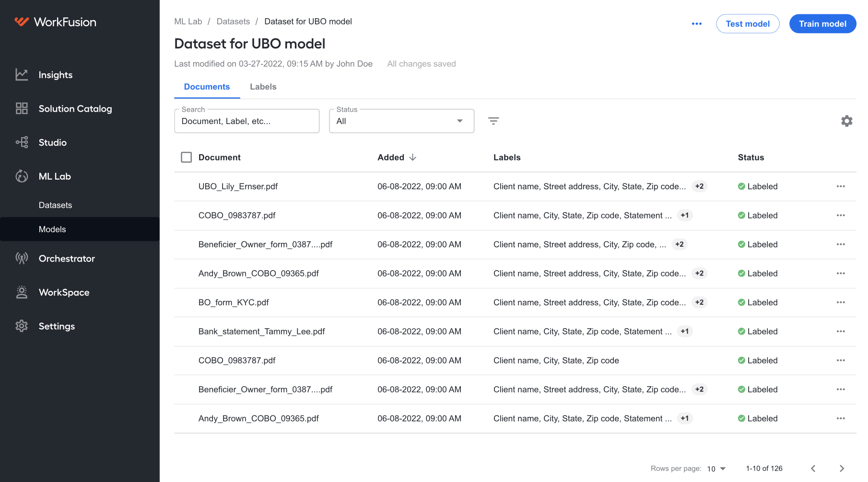The image size is (868, 482).
Task: Open WorkSpace via its person icon
Action: pyautogui.click(x=22, y=292)
